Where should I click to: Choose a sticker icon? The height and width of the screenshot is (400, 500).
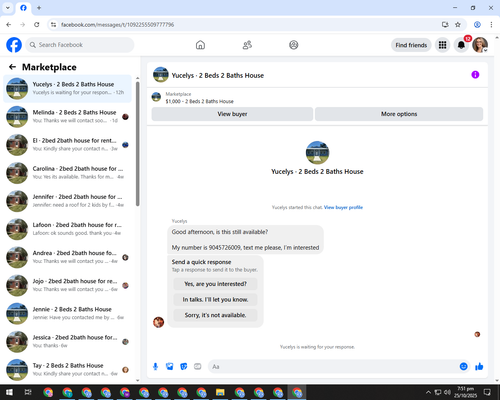pos(184,367)
